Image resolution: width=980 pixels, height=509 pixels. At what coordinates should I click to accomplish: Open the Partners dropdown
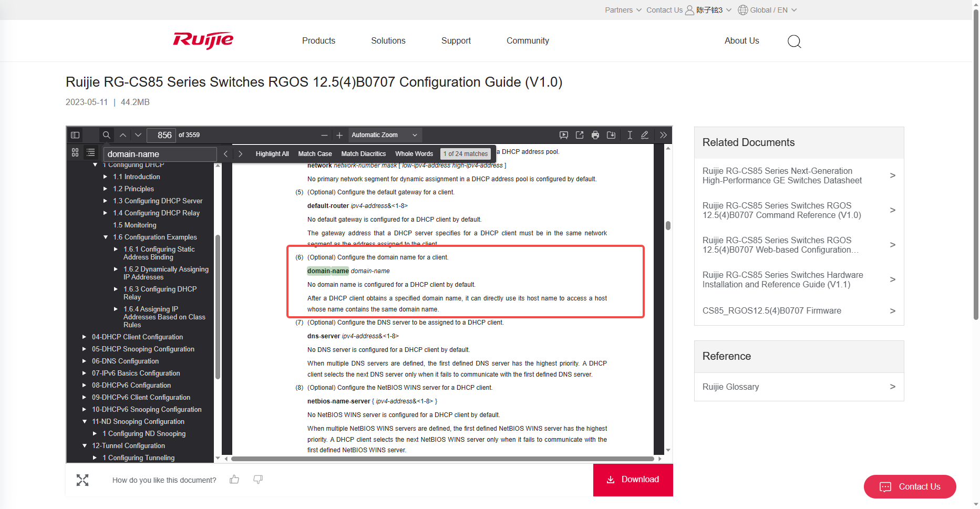click(x=623, y=10)
